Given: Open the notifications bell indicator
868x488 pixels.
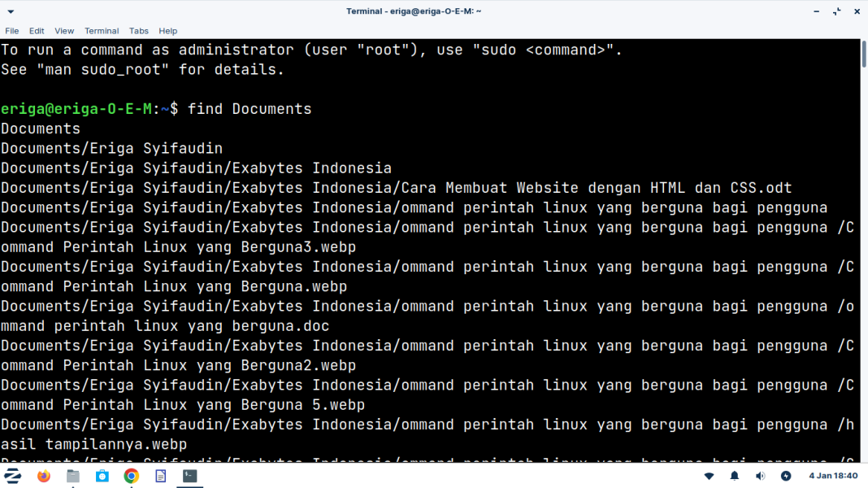Looking at the screenshot, I should point(734,476).
